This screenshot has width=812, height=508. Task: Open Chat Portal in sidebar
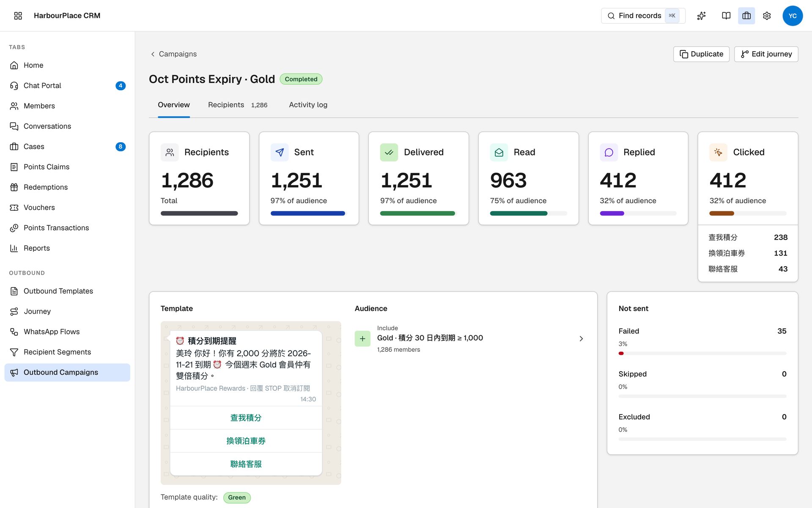tap(67, 86)
